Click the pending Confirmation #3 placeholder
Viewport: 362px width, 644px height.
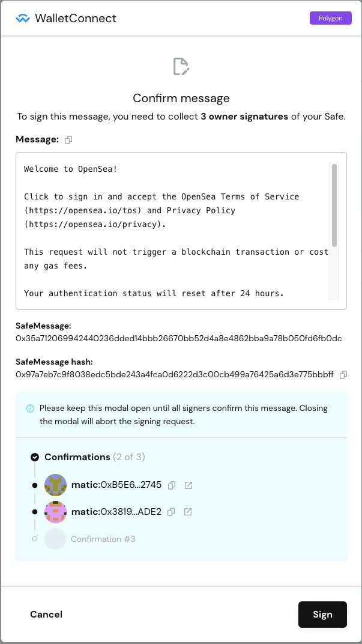[103, 539]
